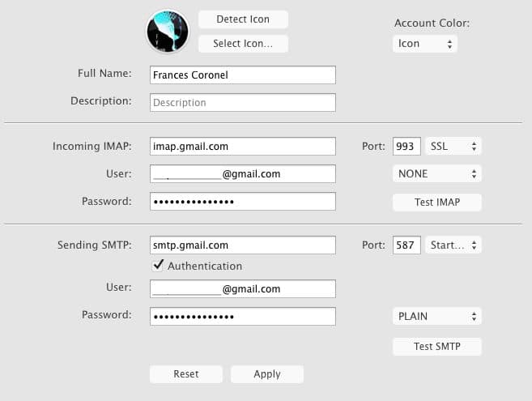Viewport: 532px width, 401px height.
Task: Expand the IMAP authentication NONE dropdown
Action: tap(436, 173)
